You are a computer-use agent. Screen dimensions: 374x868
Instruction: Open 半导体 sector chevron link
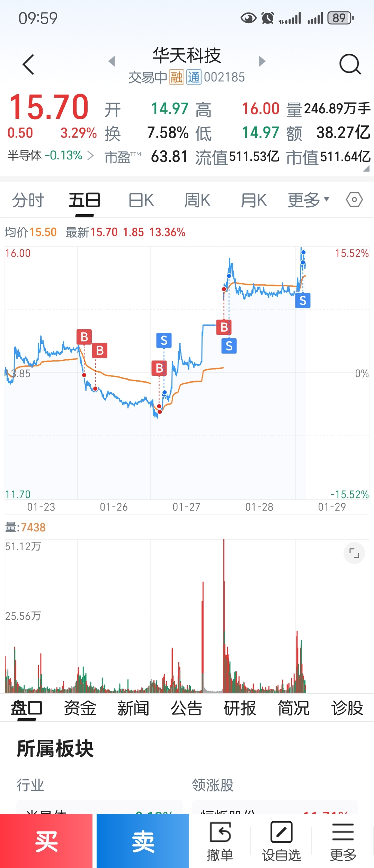[91, 155]
